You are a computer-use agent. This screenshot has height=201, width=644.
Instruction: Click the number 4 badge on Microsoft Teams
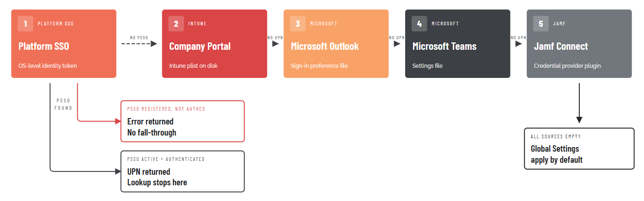click(x=419, y=24)
